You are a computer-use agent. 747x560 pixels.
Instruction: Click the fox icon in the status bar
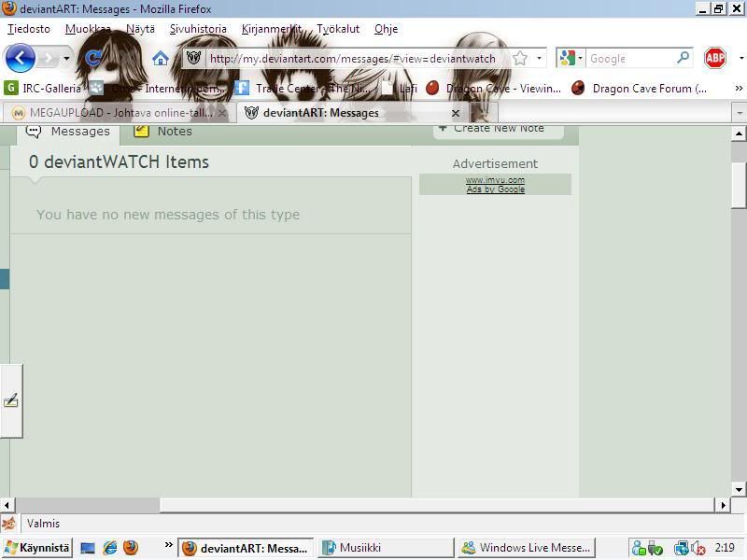click(8, 524)
